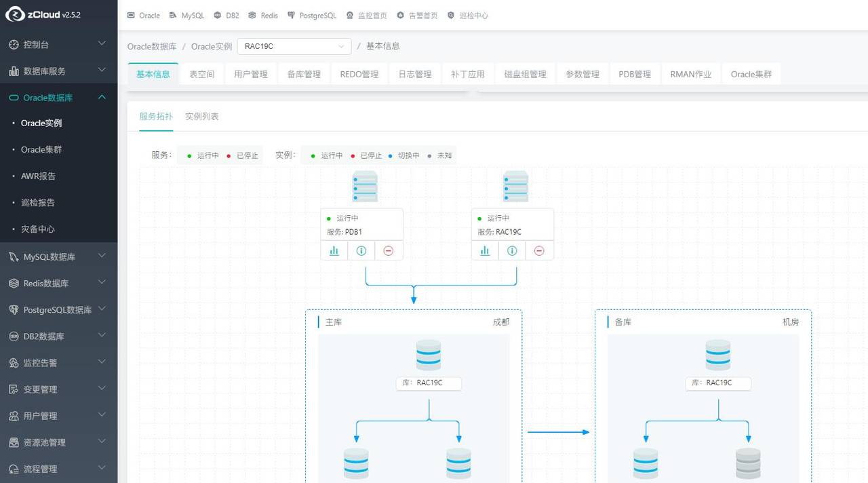
Task: Click the 告警首页 alert homepage icon
Action: click(x=417, y=15)
